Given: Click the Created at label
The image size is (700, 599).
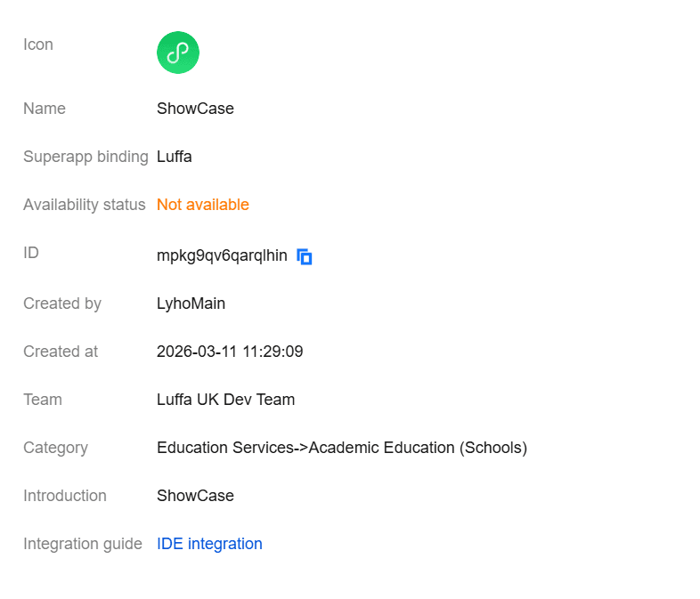Looking at the screenshot, I should [x=61, y=352].
